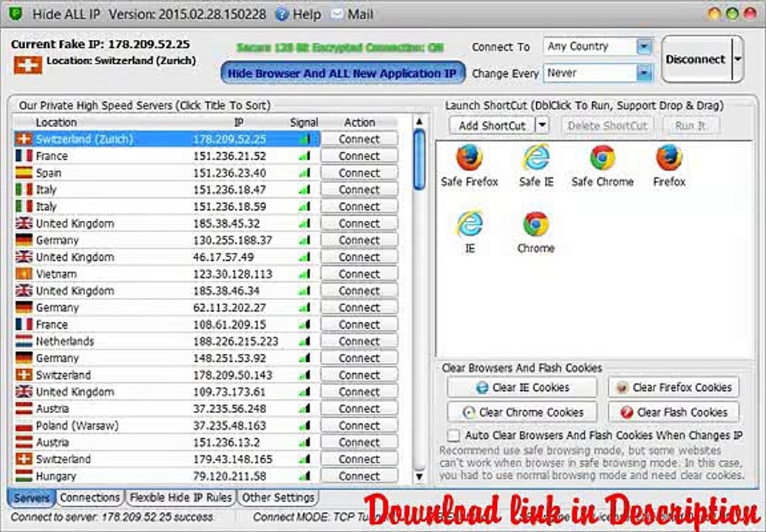Select IP address 46.17.57.49
Viewport: 766px width, 532px height.
(224, 257)
